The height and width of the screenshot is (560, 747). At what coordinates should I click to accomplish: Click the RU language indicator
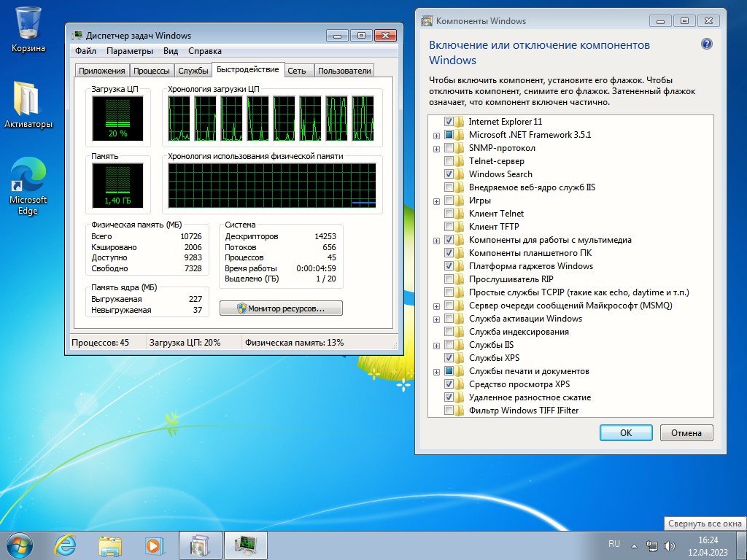tap(614, 544)
